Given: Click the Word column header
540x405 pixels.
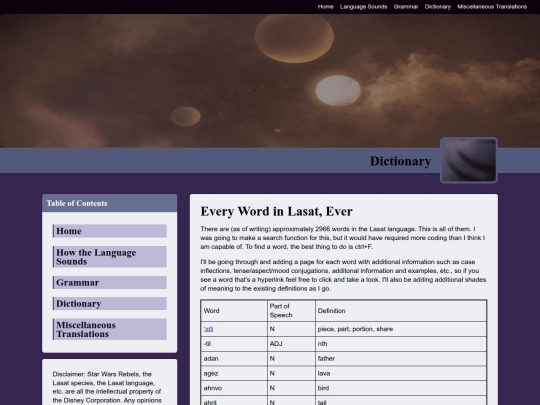Looking at the screenshot, I should click(x=234, y=311).
